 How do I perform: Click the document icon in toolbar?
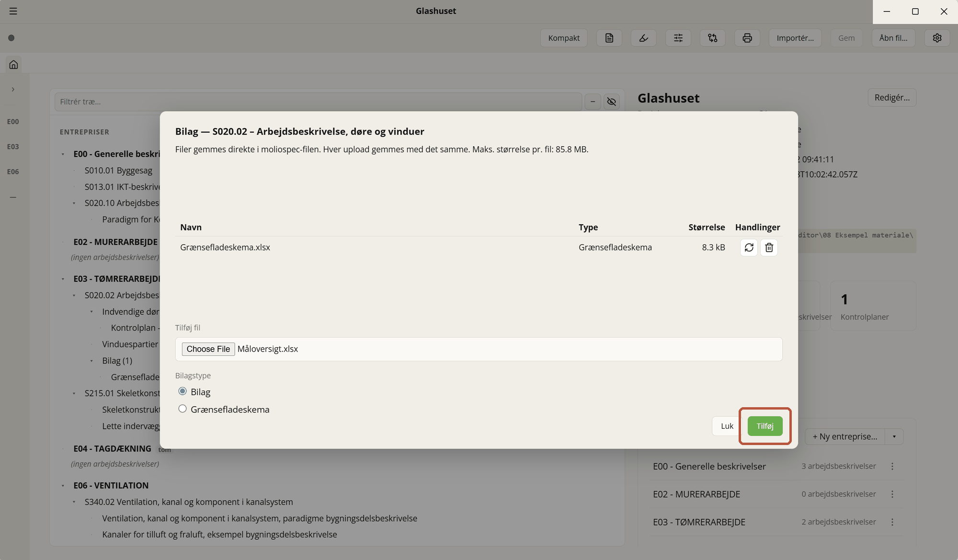(609, 38)
